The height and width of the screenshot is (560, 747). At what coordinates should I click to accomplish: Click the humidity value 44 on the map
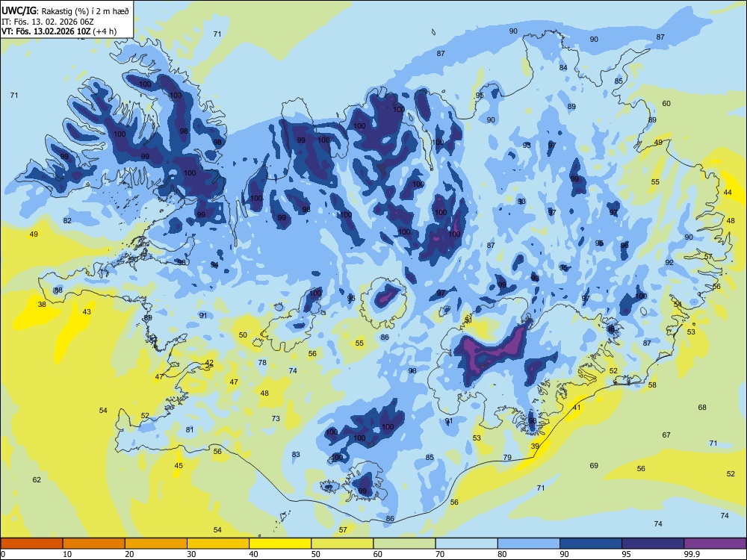coord(728,193)
